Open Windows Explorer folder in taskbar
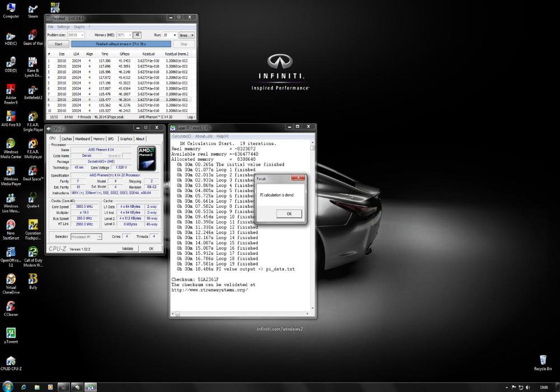Image resolution: width=560 pixels, height=392 pixels. 37,387
